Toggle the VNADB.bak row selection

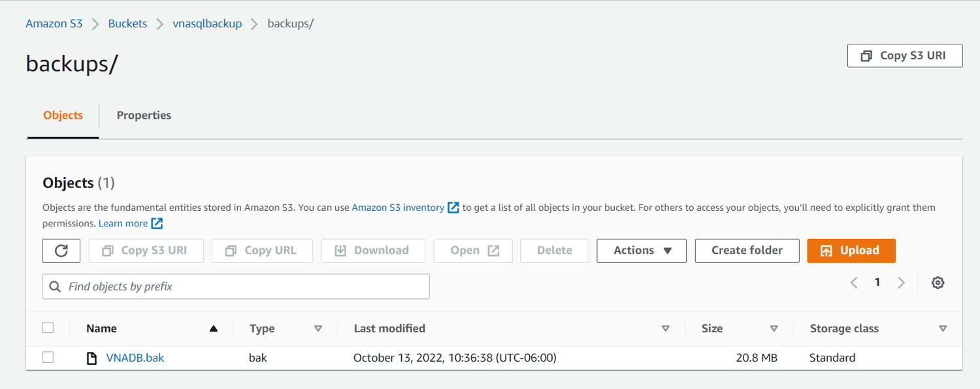tap(48, 358)
